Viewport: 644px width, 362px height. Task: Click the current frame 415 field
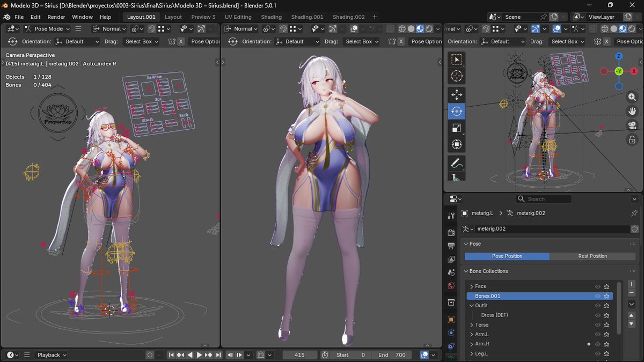click(x=299, y=355)
